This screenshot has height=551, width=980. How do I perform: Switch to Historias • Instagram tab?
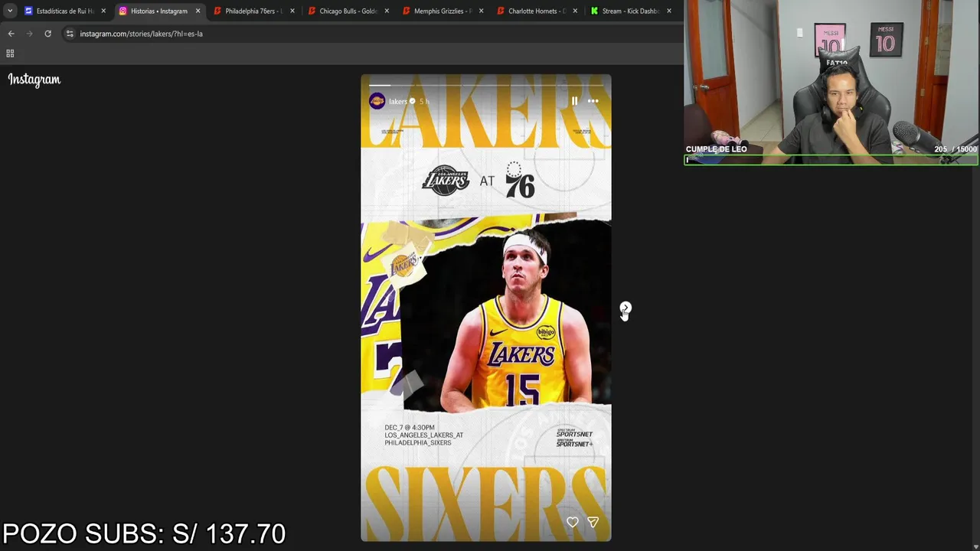(x=158, y=11)
